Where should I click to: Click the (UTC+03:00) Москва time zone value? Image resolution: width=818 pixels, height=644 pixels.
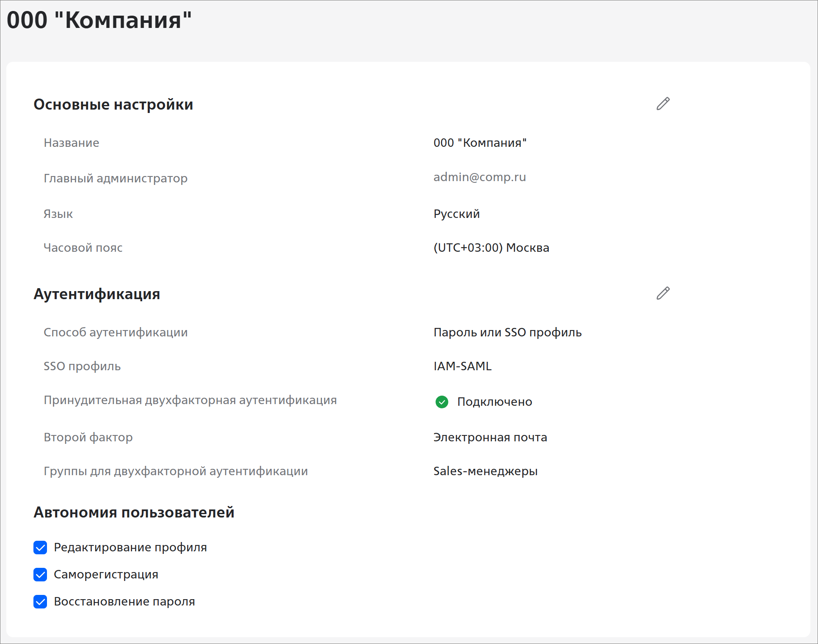[491, 248]
